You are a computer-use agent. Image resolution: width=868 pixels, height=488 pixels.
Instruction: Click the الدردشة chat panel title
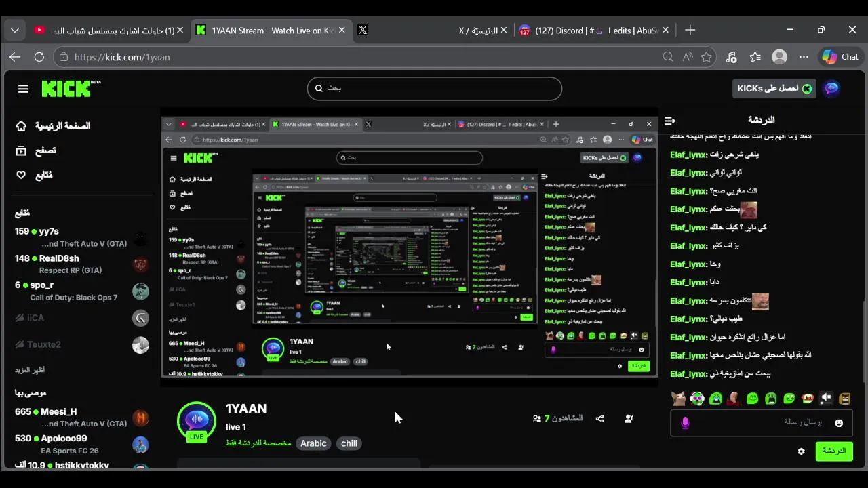coord(761,120)
